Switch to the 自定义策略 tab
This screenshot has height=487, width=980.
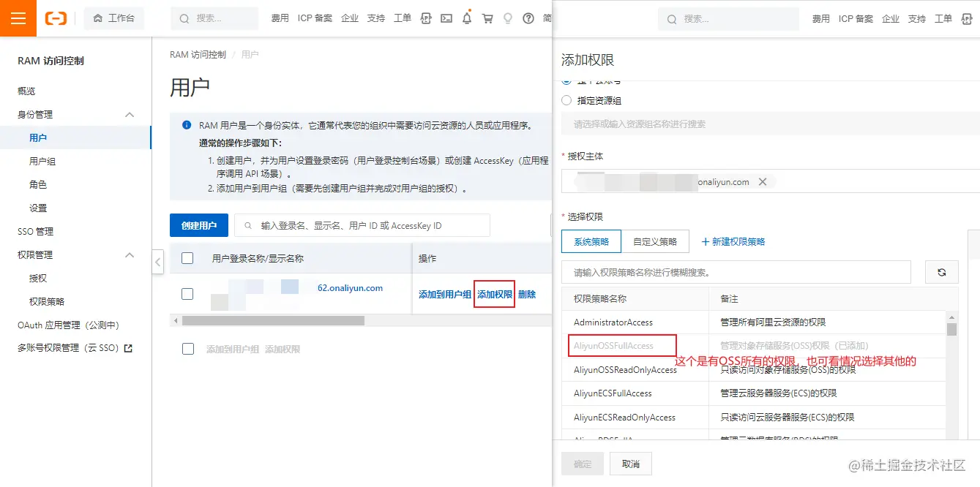[x=655, y=241]
